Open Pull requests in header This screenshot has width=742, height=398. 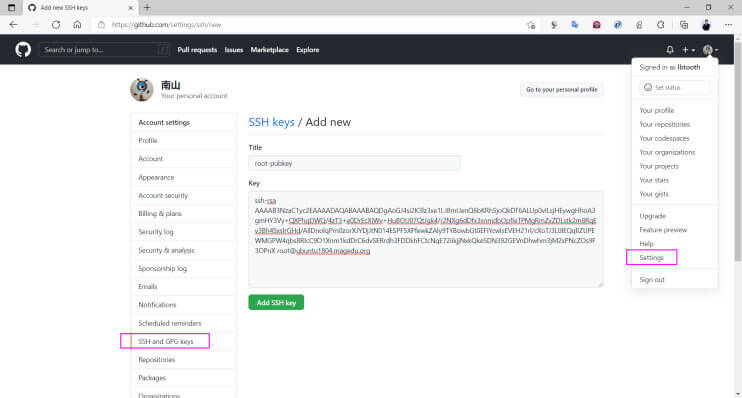(x=197, y=50)
